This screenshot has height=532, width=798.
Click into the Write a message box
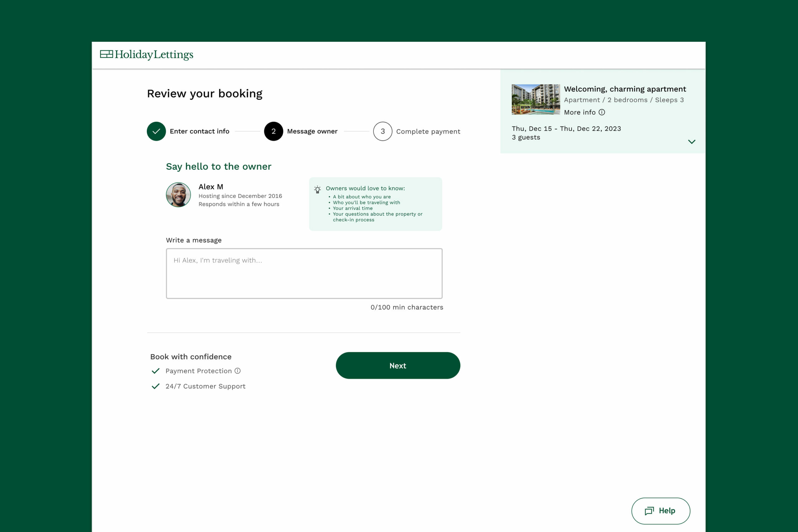pos(304,273)
